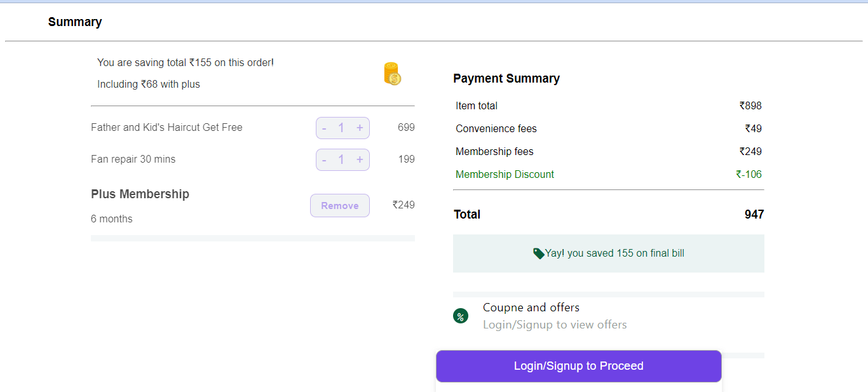
Task: Click the tag icon in savings banner
Action: point(538,253)
